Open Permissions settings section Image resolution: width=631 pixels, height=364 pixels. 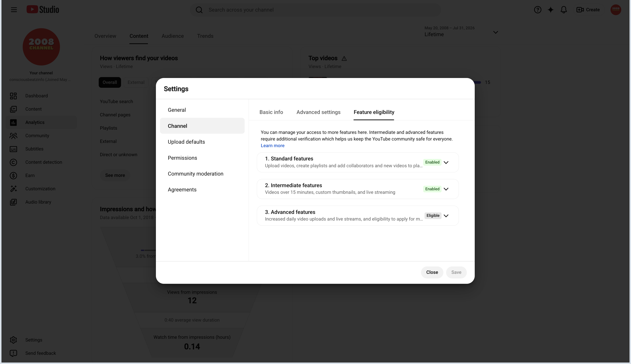pos(202,158)
